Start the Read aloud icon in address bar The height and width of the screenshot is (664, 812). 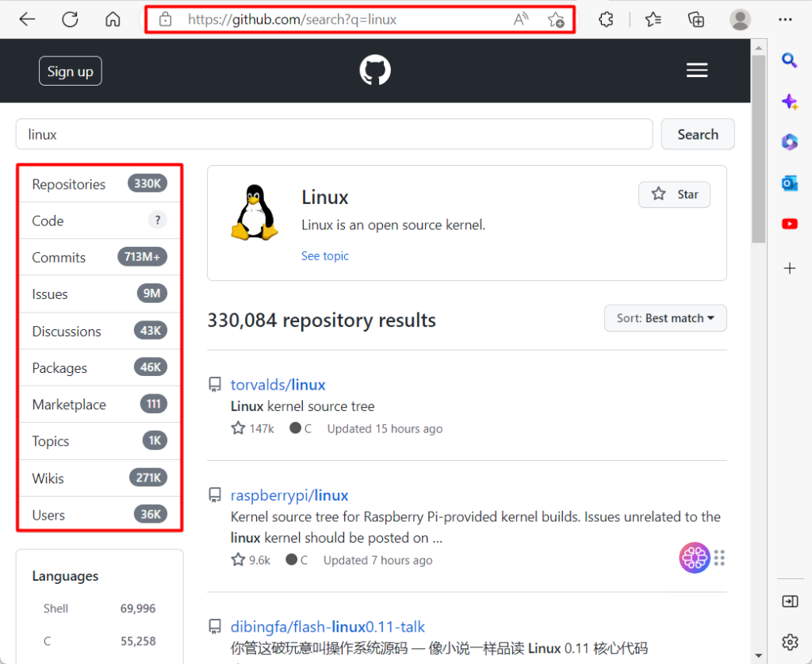tap(520, 20)
